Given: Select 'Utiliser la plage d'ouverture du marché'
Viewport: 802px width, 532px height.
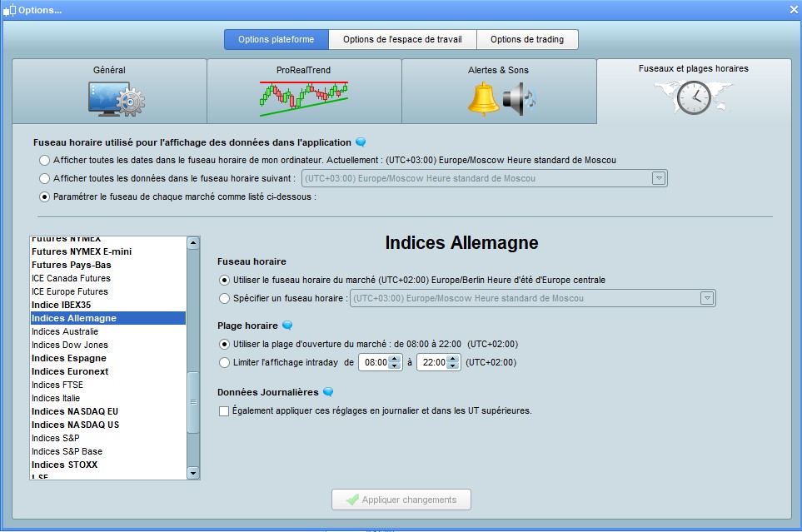Looking at the screenshot, I should [x=224, y=344].
